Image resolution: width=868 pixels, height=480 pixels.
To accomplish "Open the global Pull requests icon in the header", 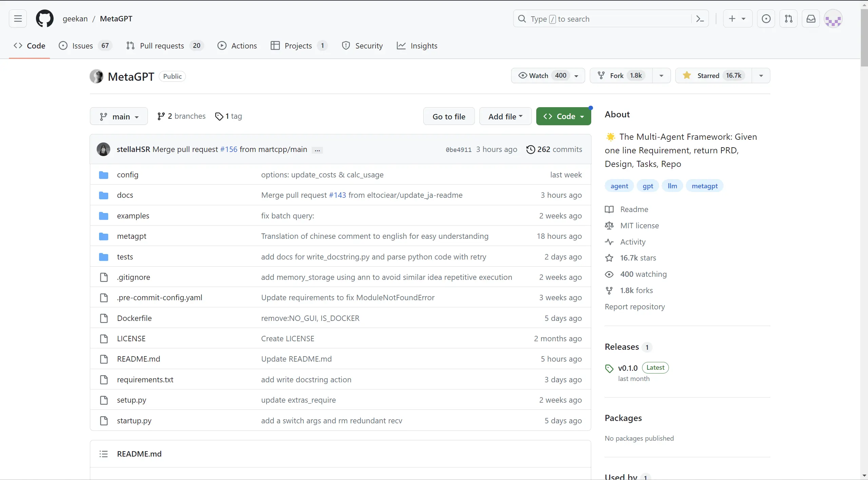I will pos(788,19).
